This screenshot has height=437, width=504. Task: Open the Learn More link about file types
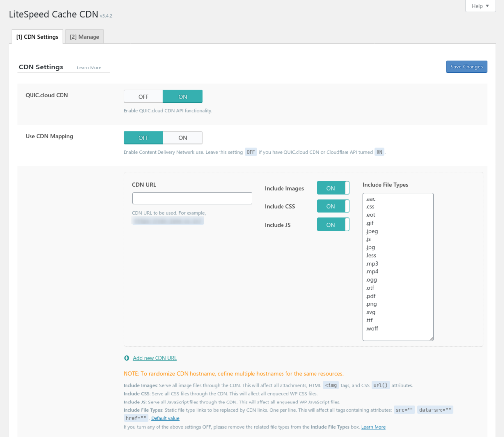(373, 427)
